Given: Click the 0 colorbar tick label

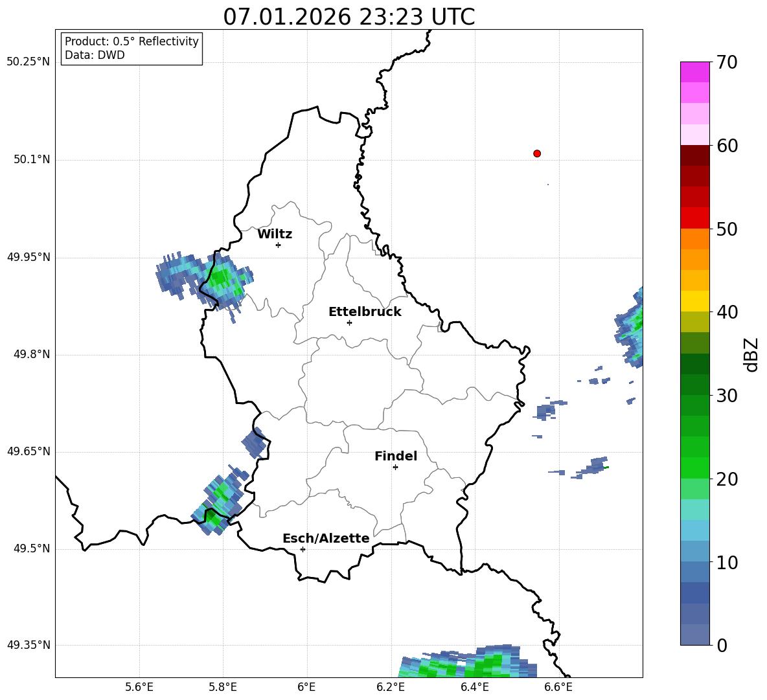Looking at the screenshot, I should tap(722, 646).
